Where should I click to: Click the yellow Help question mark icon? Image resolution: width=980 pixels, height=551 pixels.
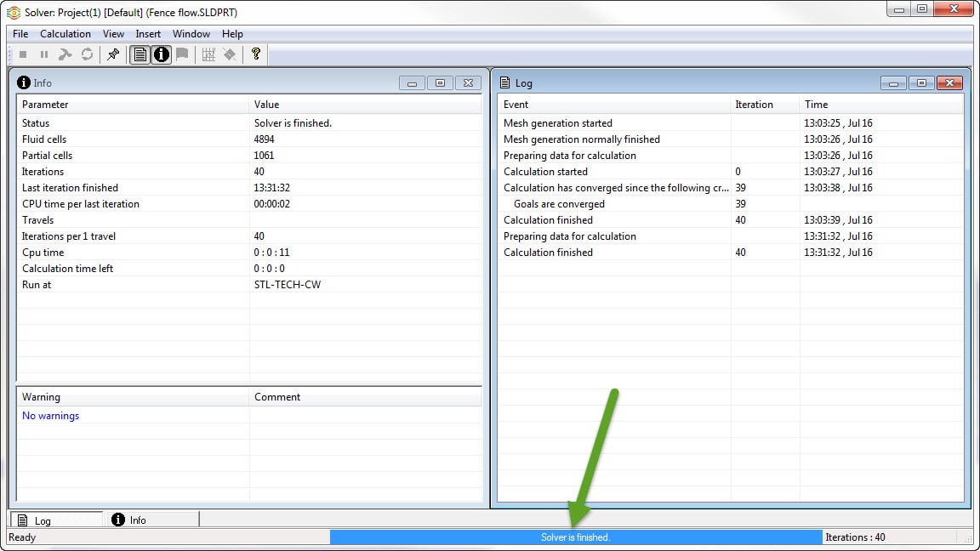click(x=255, y=54)
